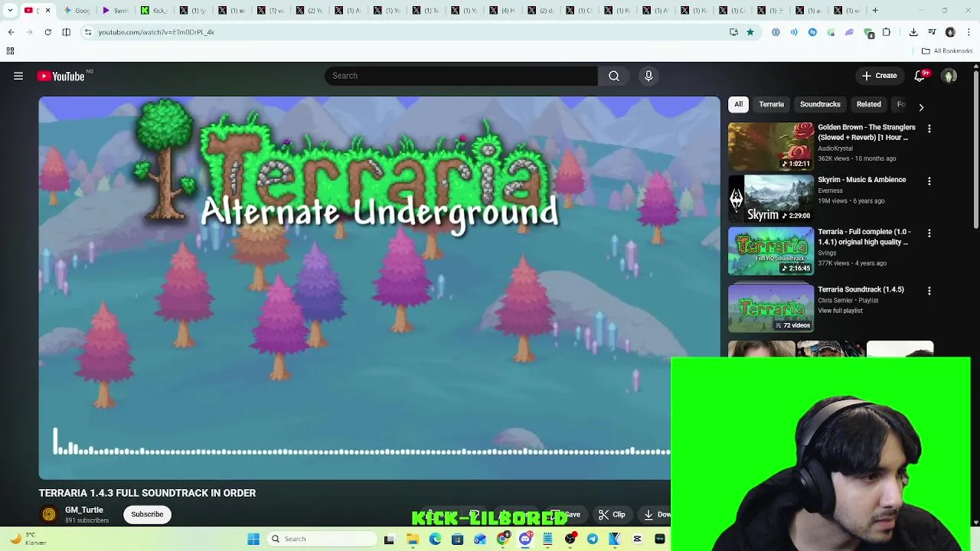The width and height of the screenshot is (980, 551).
Task: Open AudioKrystal channel name
Action: point(835,148)
